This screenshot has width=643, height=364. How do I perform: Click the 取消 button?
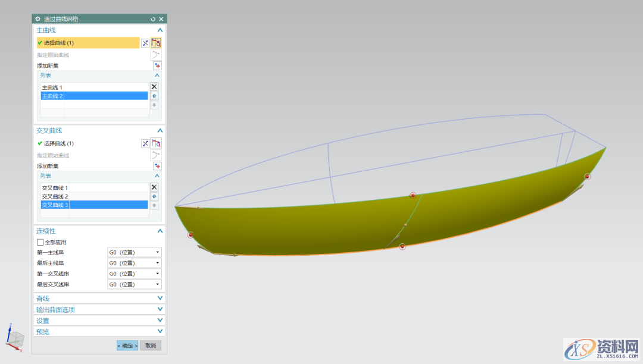(151, 346)
